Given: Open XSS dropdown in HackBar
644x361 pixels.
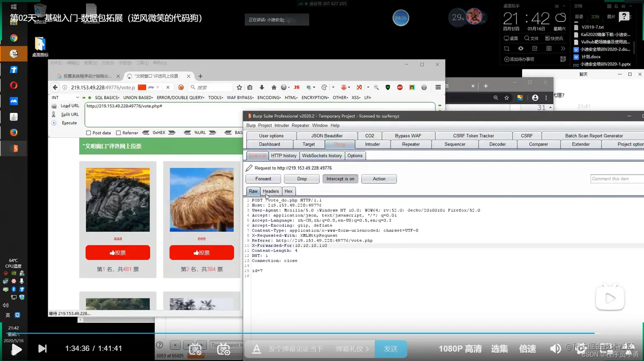Looking at the screenshot, I should 356,98.
